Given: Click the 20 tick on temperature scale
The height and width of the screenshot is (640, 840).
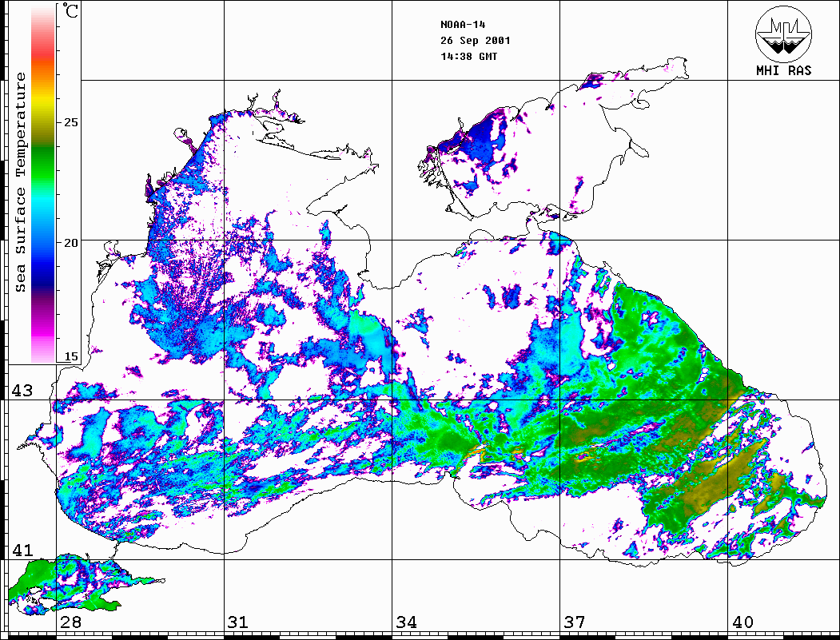Looking at the screenshot, I should (70, 243).
